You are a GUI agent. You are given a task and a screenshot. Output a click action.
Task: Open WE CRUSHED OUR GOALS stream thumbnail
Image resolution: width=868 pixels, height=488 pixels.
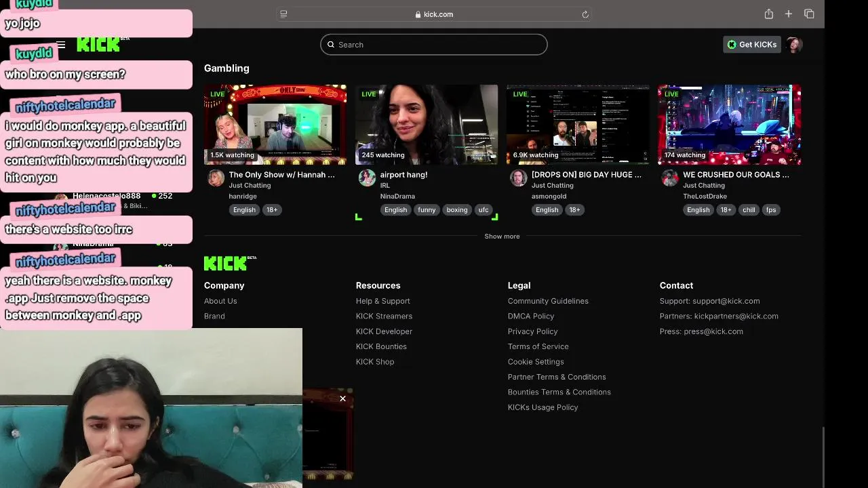click(x=729, y=125)
